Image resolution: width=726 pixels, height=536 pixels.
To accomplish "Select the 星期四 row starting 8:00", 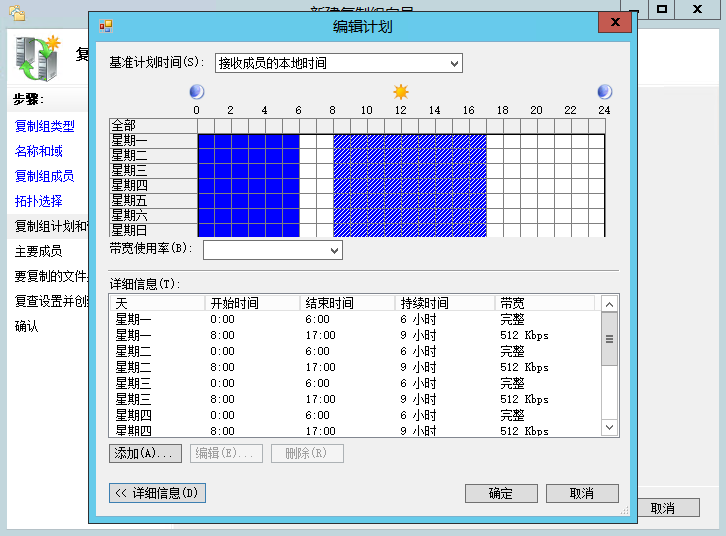I will pyautogui.click(x=355, y=430).
